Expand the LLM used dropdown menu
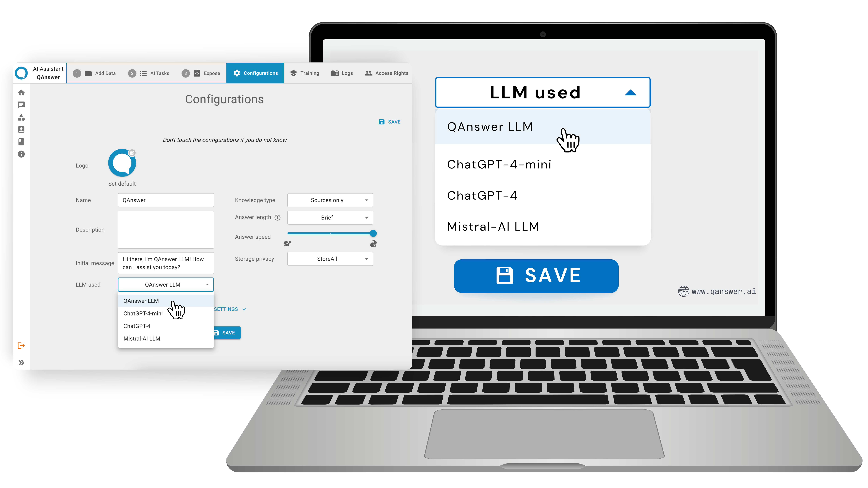 point(166,284)
